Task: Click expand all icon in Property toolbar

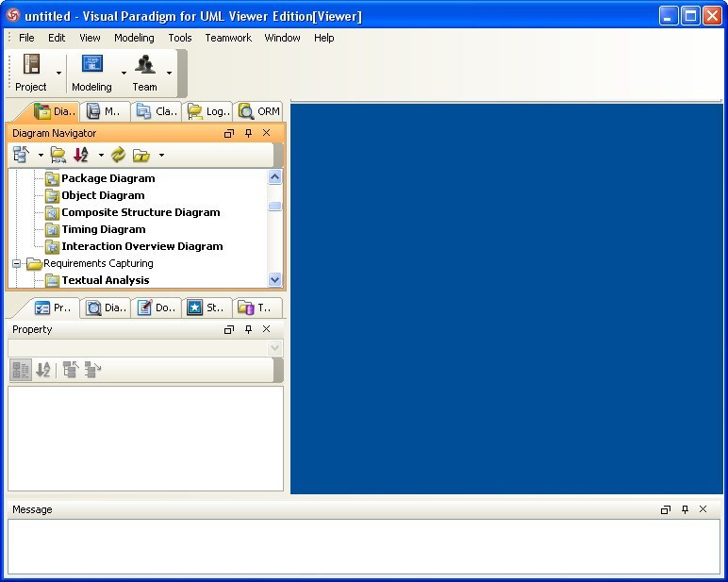Action: point(92,370)
